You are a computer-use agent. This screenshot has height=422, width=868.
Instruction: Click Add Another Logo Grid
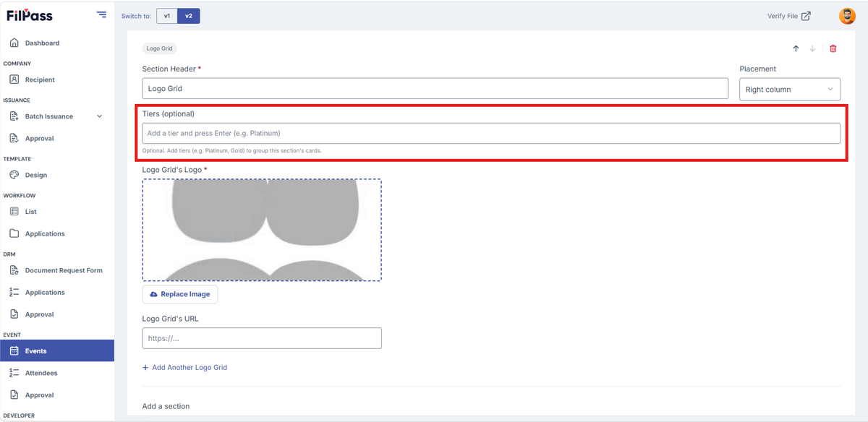click(184, 367)
